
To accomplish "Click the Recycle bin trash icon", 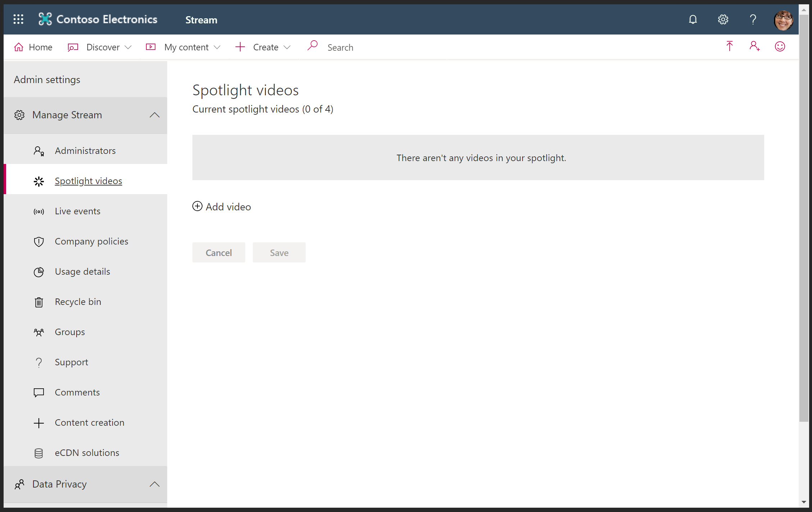I will [39, 302].
